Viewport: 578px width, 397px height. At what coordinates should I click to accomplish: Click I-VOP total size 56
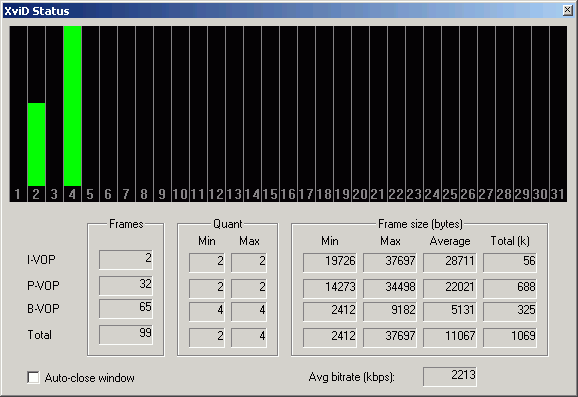[x=510, y=262]
